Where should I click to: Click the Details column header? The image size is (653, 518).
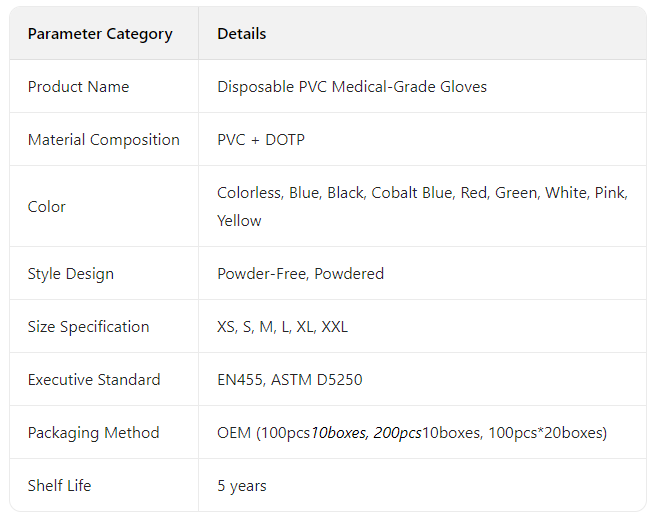(x=242, y=34)
